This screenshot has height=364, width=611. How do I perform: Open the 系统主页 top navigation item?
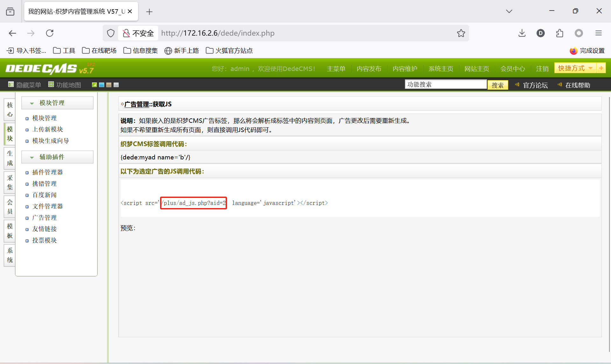[x=441, y=69]
